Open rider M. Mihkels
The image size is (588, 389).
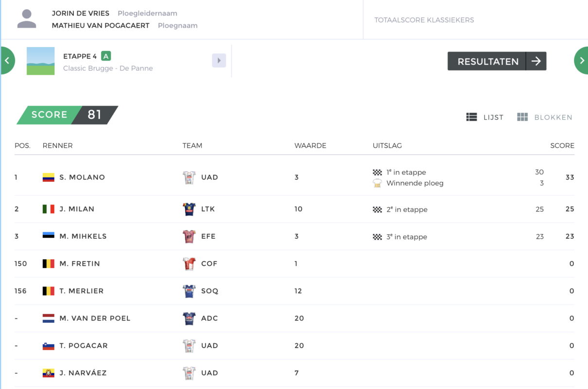(x=83, y=236)
